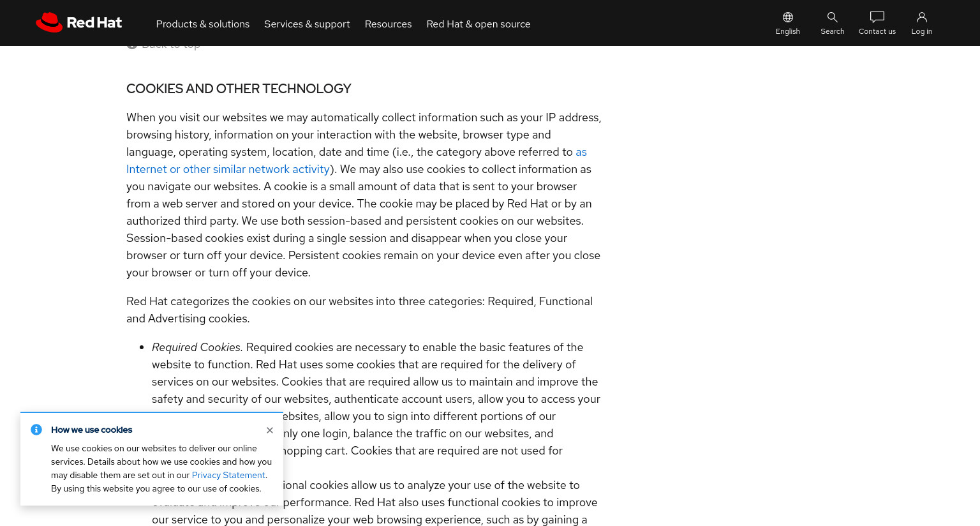
Task: Open the Search magnifier icon
Action: 833,17
